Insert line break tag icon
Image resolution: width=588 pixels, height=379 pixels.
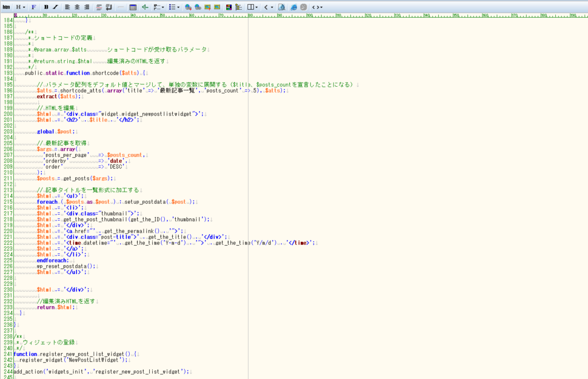click(x=109, y=7)
